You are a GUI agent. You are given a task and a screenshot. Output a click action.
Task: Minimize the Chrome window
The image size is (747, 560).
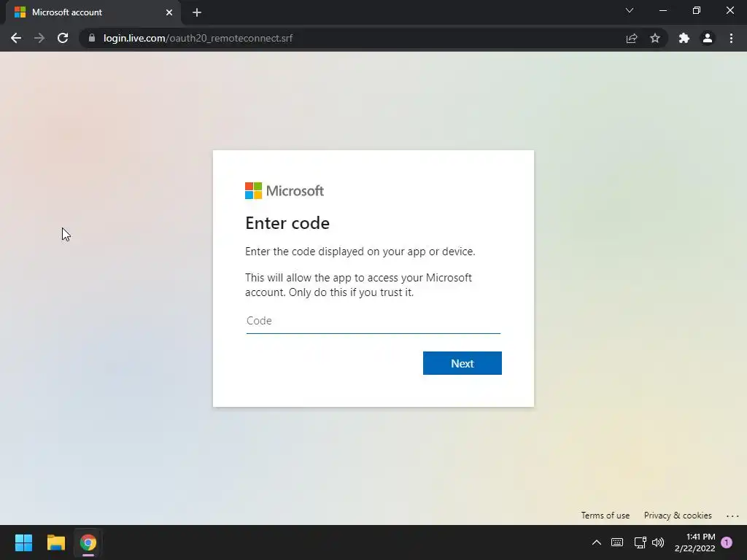[662, 10]
